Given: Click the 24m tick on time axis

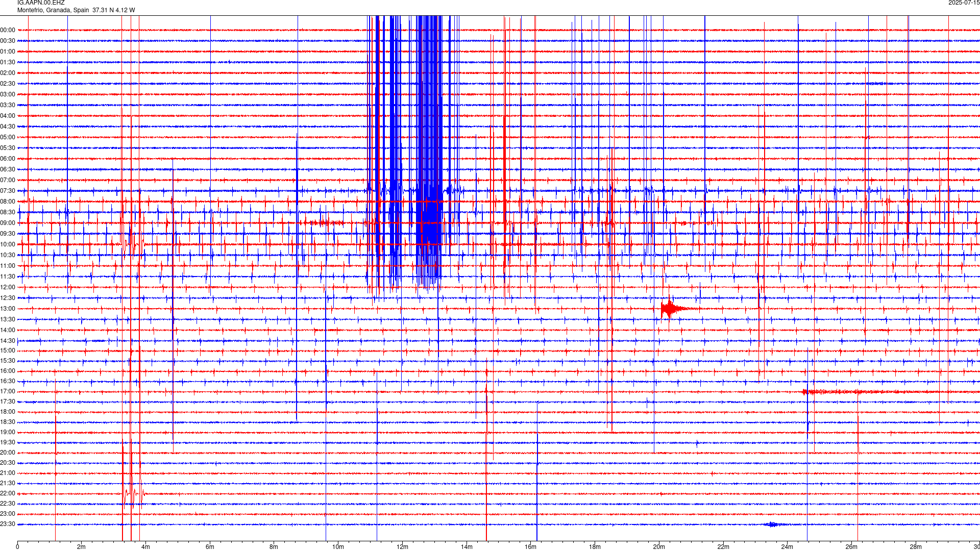Looking at the screenshot, I should (787, 547).
